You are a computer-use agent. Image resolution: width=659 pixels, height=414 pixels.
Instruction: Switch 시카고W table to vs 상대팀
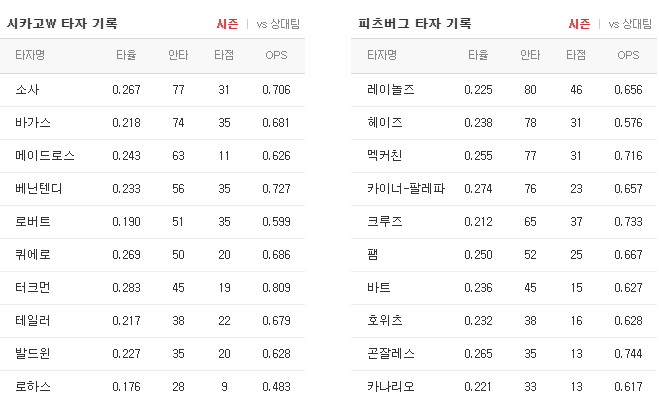[x=278, y=24]
